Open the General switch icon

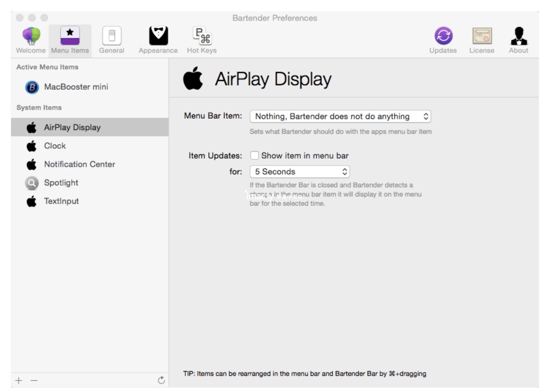point(111,36)
